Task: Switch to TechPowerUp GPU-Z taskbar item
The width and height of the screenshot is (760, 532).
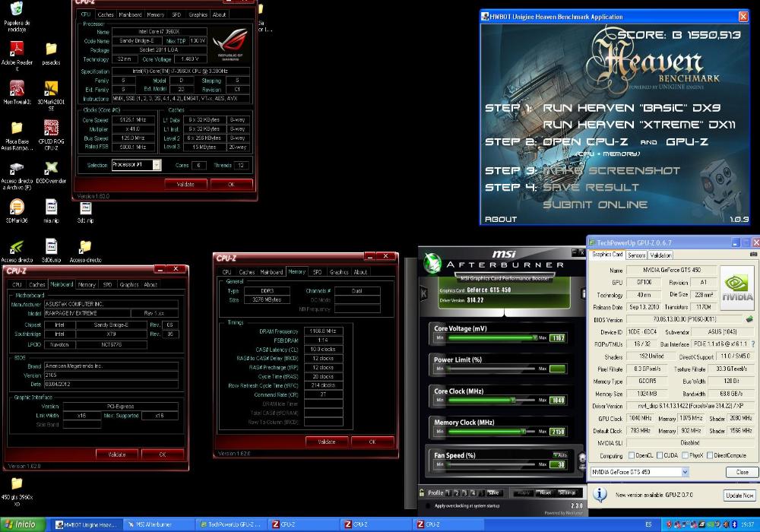Action: tap(230, 524)
